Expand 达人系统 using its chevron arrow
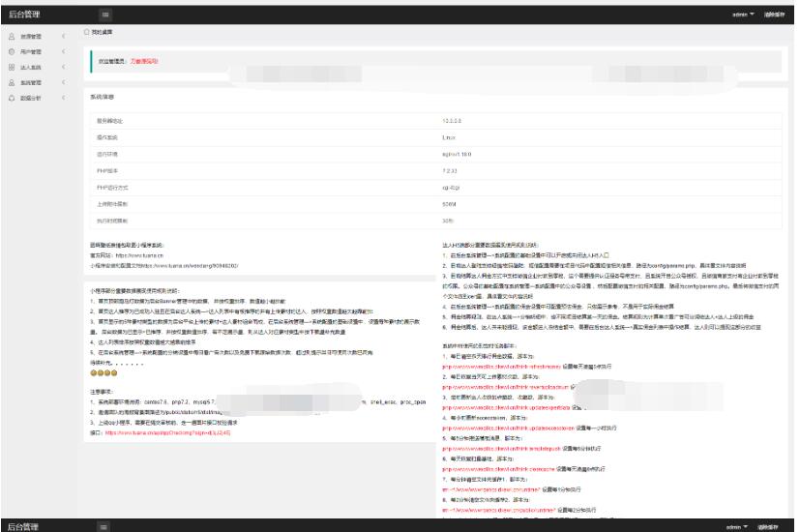This screenshot has width=800, height=532. coord(63,68)
